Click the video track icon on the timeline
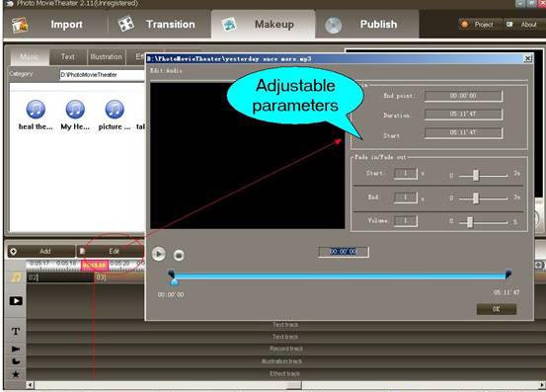The image size is (546, 392). pos(16,301)
